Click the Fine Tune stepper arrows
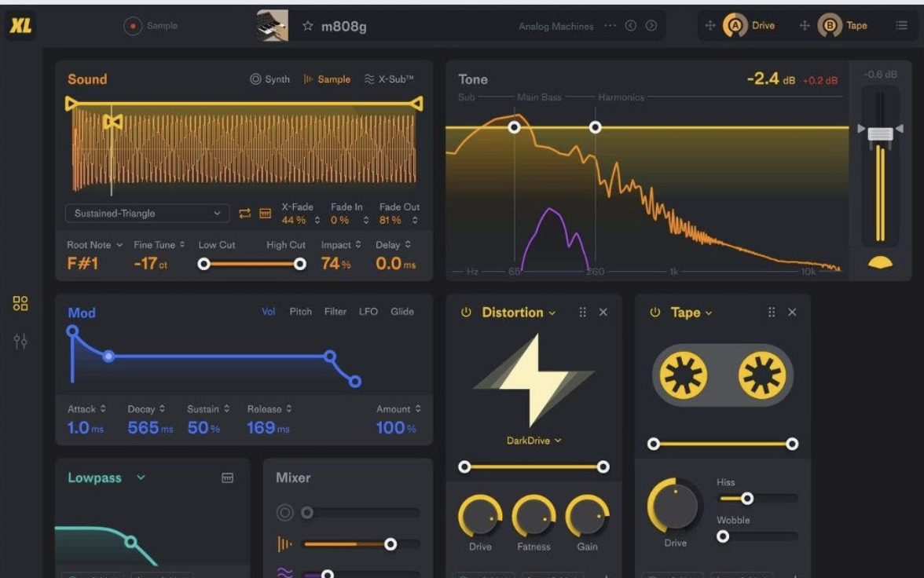The image size is (924, 578). pyautogui.click(x=182, y=244)
